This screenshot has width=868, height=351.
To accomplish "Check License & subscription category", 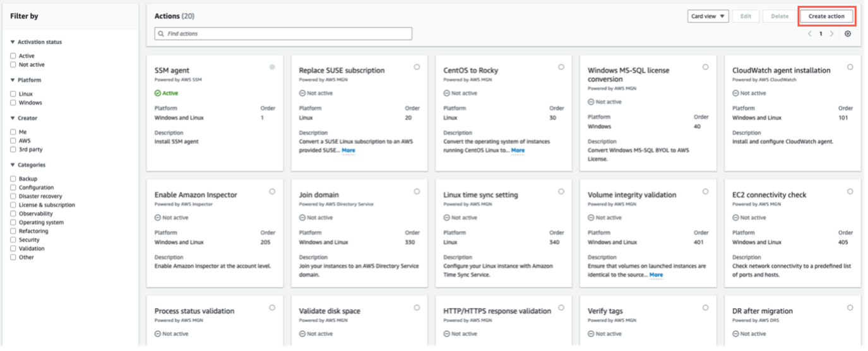I will (13, 205).
